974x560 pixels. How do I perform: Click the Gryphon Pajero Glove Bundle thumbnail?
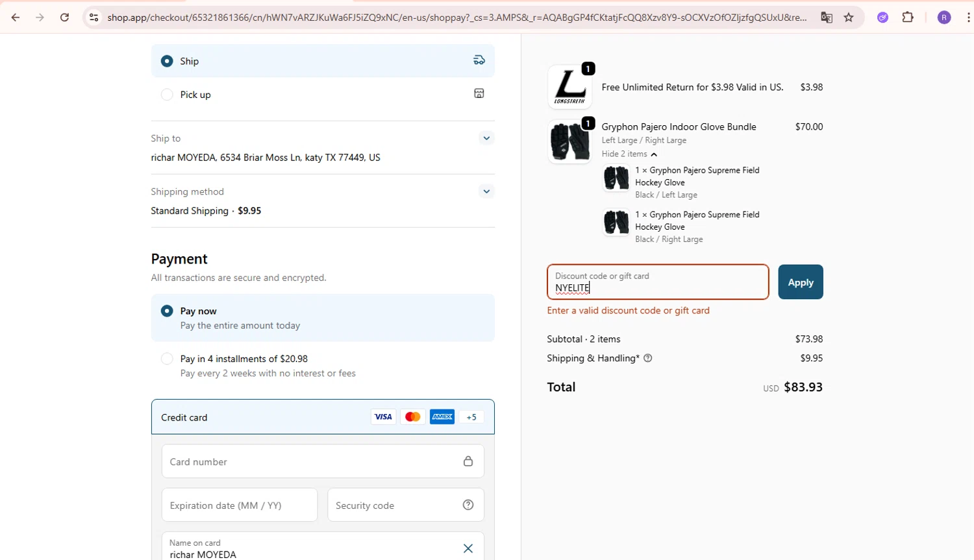[x=569, y=141]
